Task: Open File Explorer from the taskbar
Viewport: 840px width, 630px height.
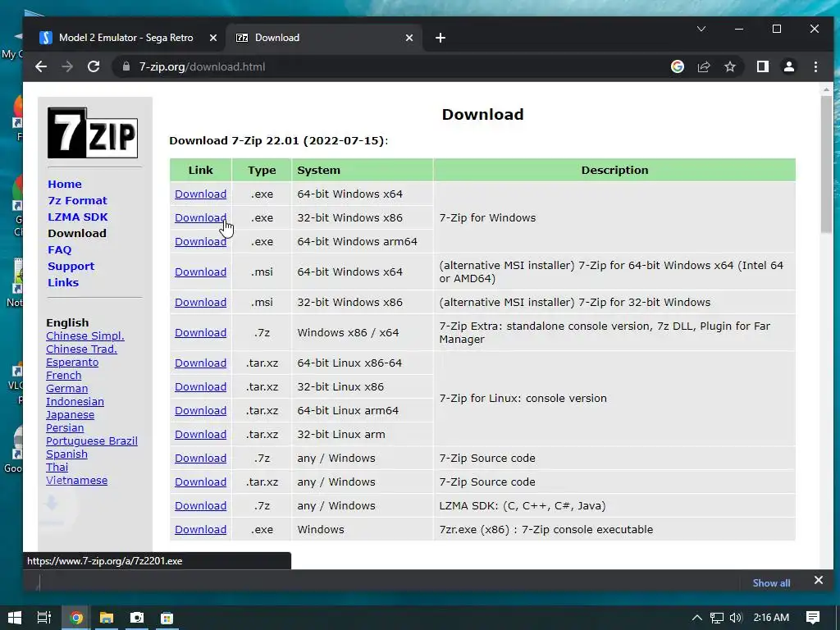Action: pyautogui.click(x=107, y=618)
